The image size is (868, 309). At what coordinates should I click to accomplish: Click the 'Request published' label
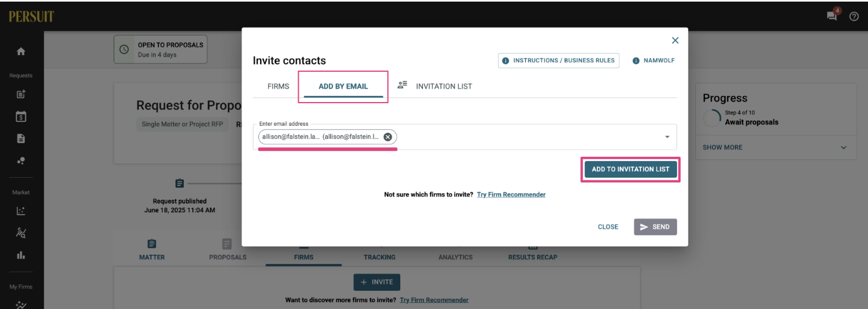pyautogui.click(x=179, y=201)
